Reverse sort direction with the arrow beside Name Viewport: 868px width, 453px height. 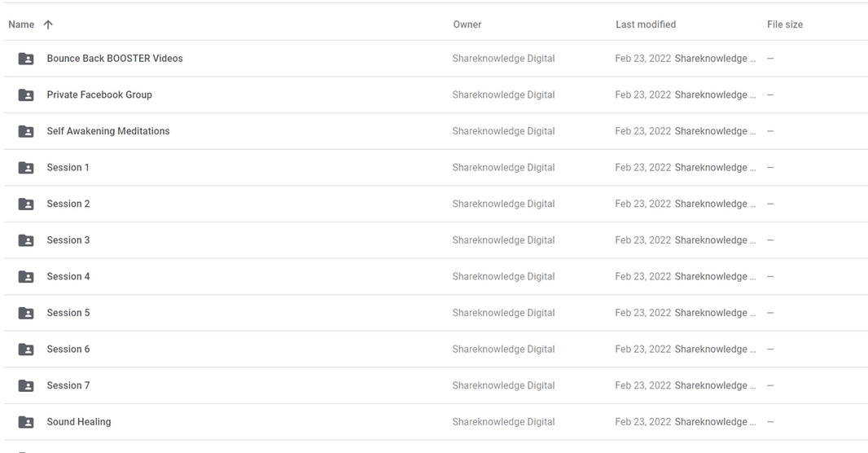pos(48,24)
